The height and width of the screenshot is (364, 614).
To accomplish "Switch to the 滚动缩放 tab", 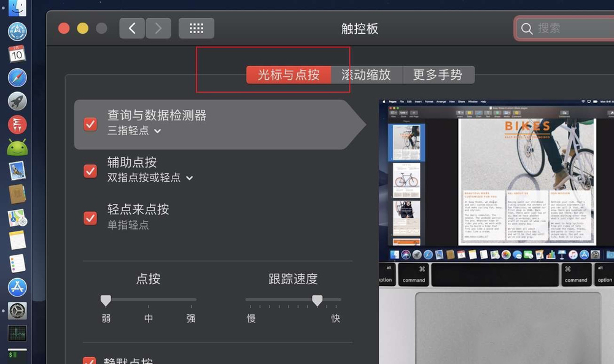I will [x=366, y=75].
